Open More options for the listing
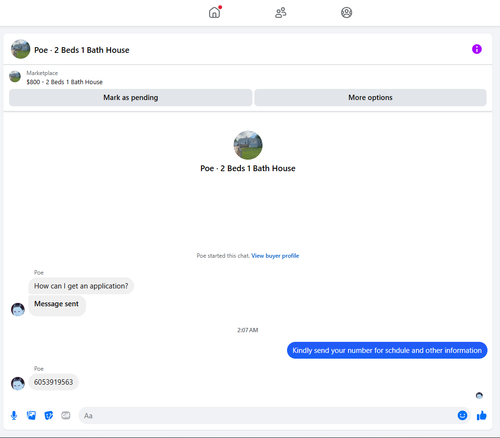500x438 pixels. coord(370,97)
